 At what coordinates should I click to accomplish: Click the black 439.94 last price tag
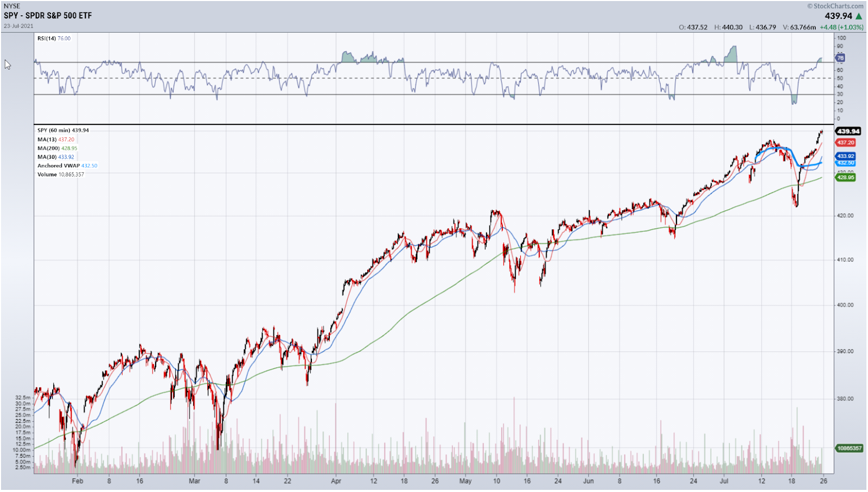pyautogui.click(x=848, y=131)
